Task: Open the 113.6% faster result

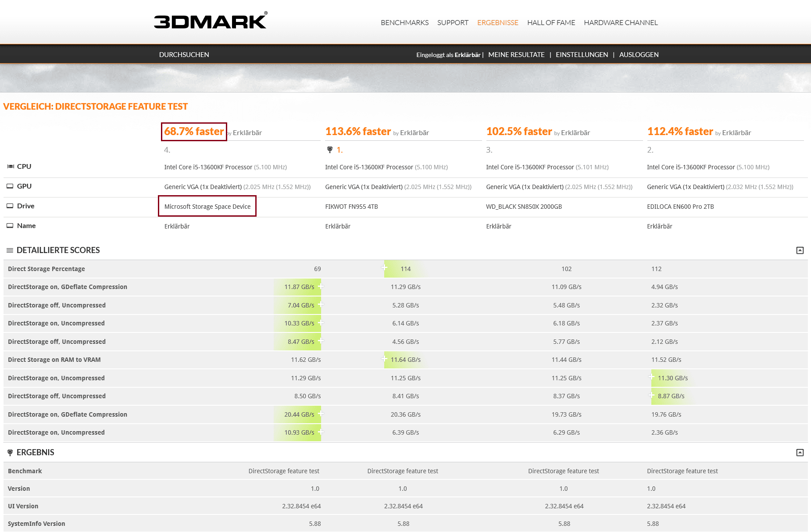Action: pyautogui.click(x=358, y=132)
